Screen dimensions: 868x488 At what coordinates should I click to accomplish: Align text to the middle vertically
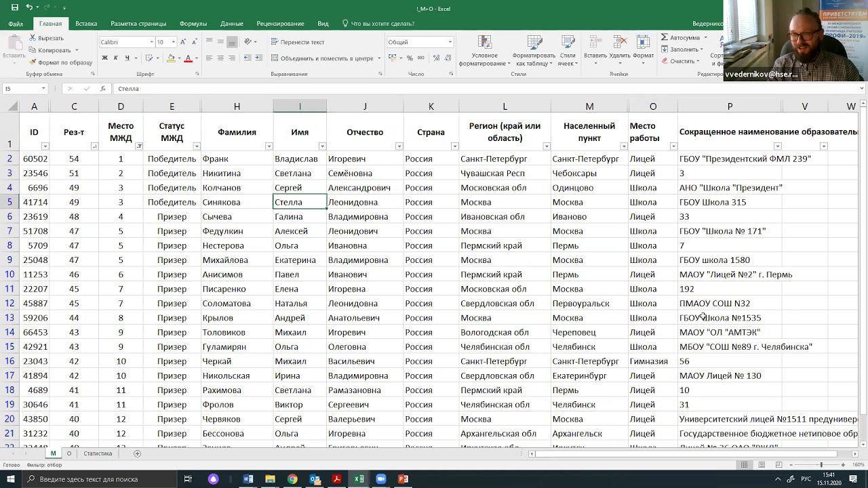220,42
